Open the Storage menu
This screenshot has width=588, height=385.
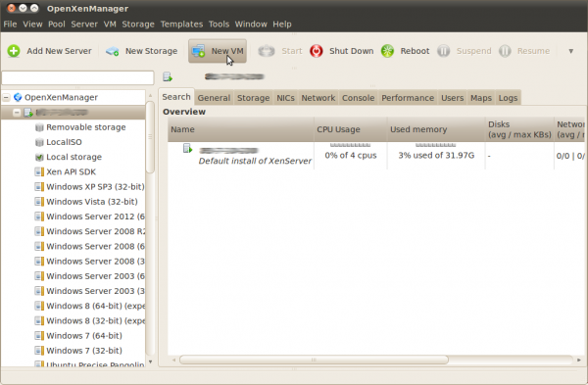point(138,24)
